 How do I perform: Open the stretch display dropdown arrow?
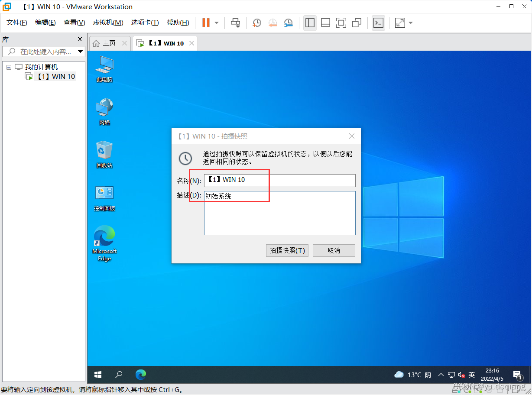pyautogui.click(x=411, y=23)
